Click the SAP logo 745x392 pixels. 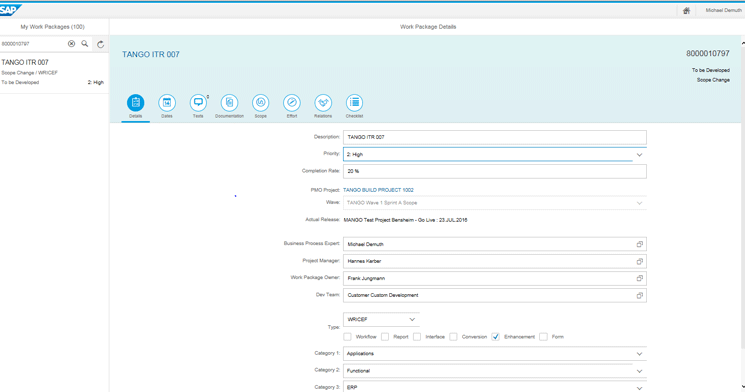coord(10,10)
